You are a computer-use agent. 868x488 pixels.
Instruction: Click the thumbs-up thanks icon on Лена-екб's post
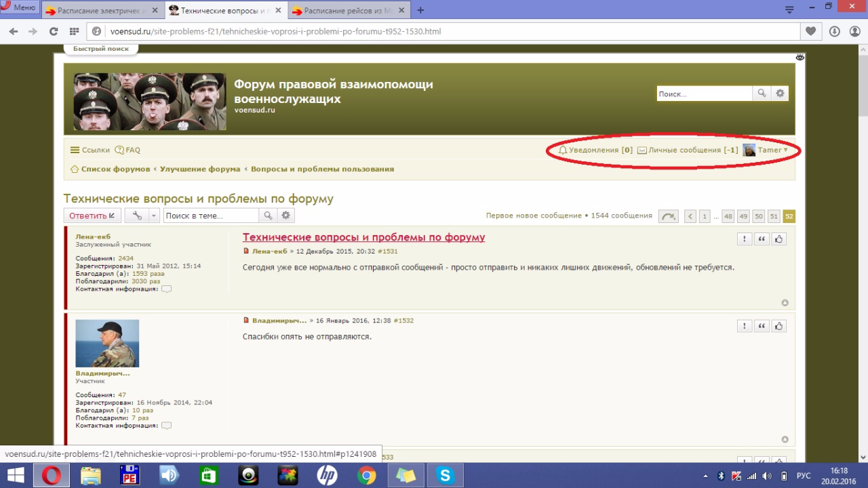779,239
